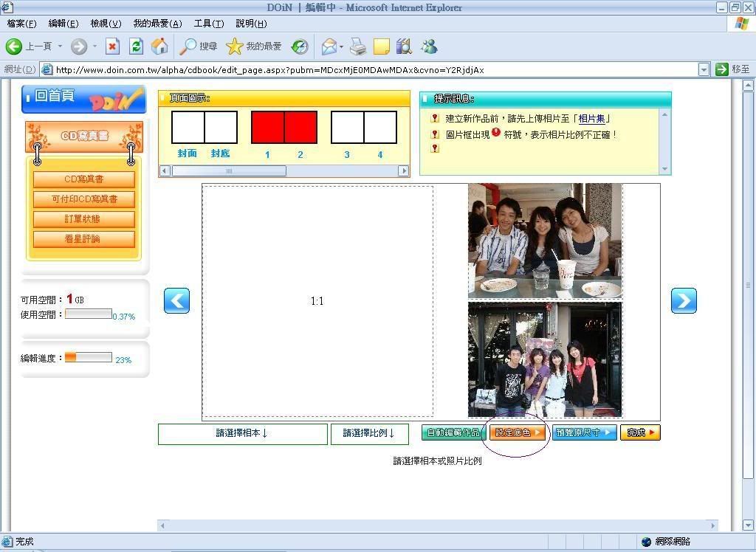Open the History toolbar icon

[300, 46]
